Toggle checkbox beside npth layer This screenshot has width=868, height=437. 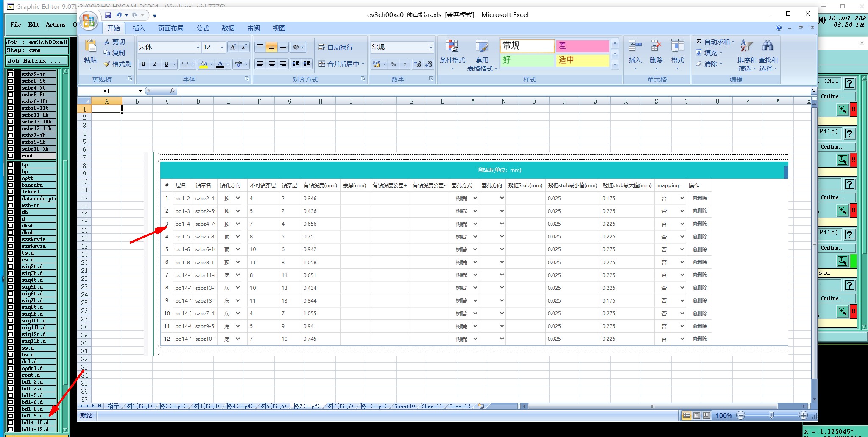click(11, 178)
